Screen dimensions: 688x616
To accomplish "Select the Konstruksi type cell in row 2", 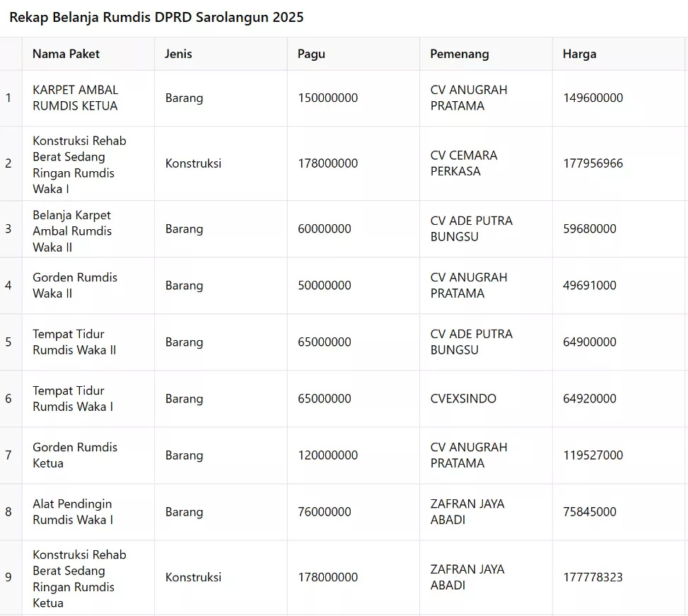I will click(193, 163).
